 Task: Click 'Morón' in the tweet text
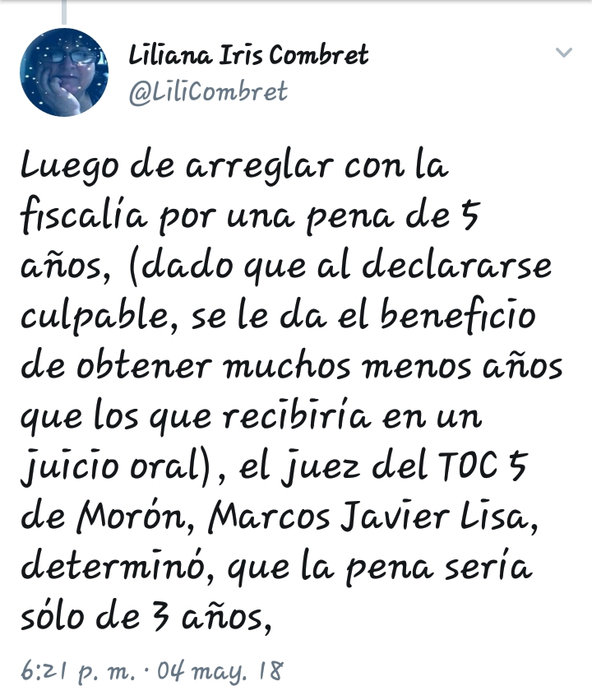pos(132,517)
